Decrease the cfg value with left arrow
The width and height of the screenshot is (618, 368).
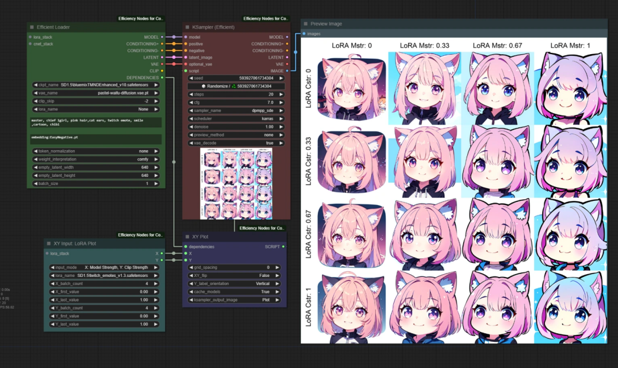click(192, 102)
